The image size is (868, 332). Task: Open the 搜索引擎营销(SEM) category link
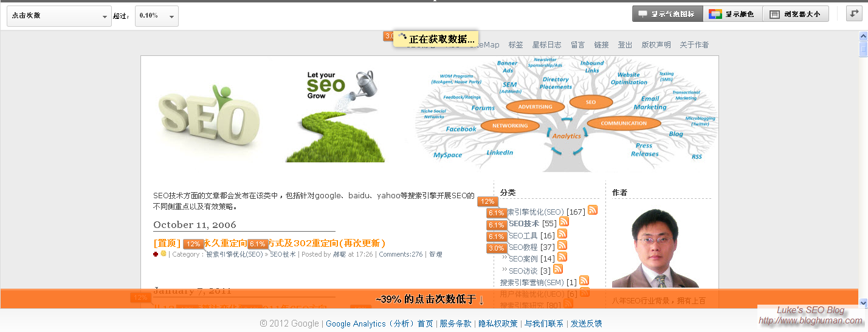pyautogui.click(x=531, y=283)
